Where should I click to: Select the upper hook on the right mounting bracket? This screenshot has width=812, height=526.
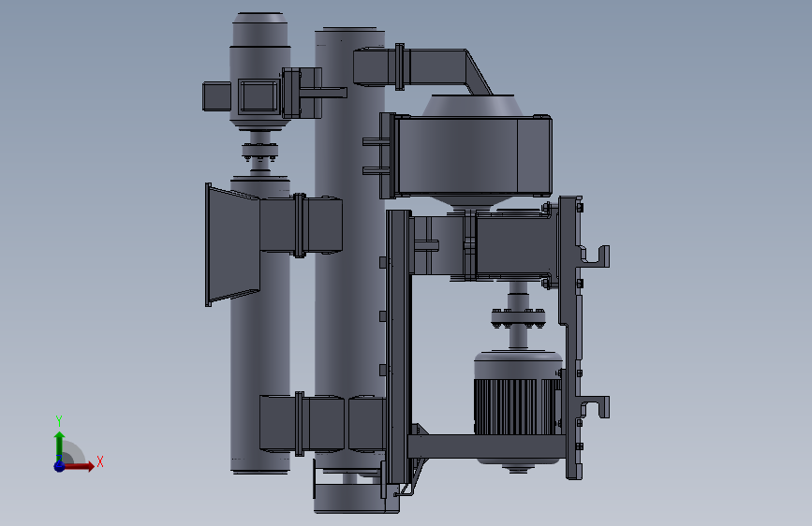tap(597, 256)
